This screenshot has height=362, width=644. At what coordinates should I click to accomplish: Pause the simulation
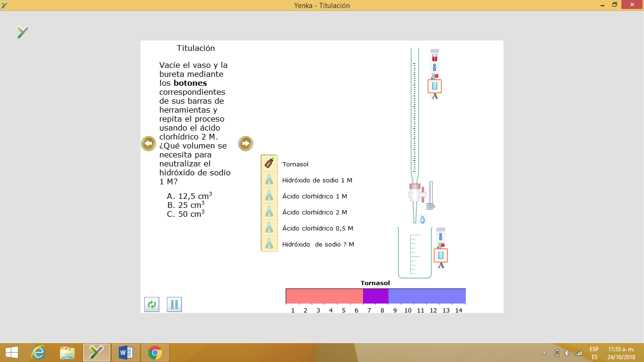tap(174, 304)
